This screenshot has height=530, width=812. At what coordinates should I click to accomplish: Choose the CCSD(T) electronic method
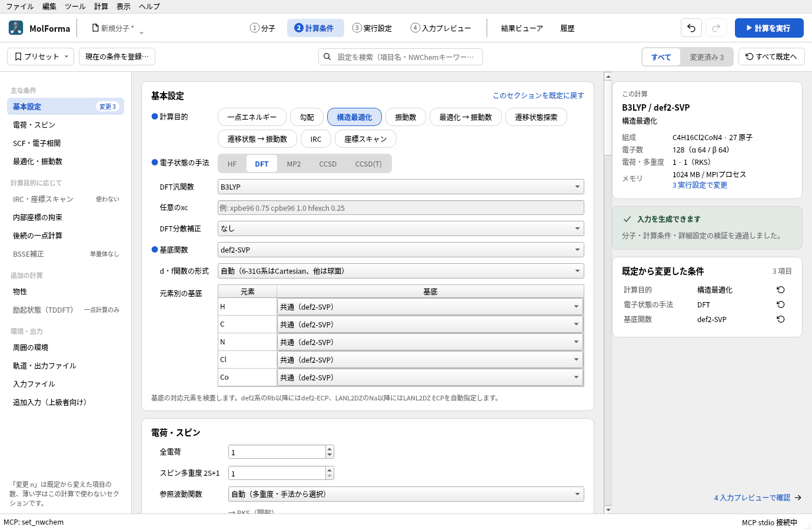point(368,164)
